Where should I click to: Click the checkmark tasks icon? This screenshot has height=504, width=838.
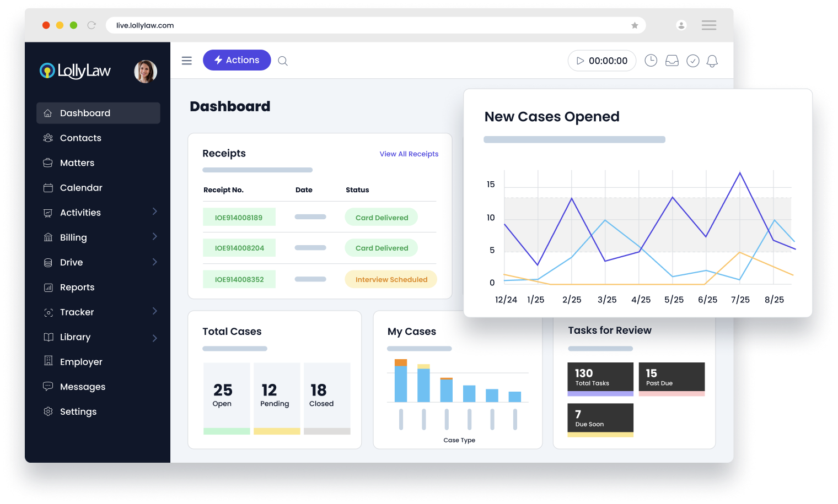(x=692, y=61)
